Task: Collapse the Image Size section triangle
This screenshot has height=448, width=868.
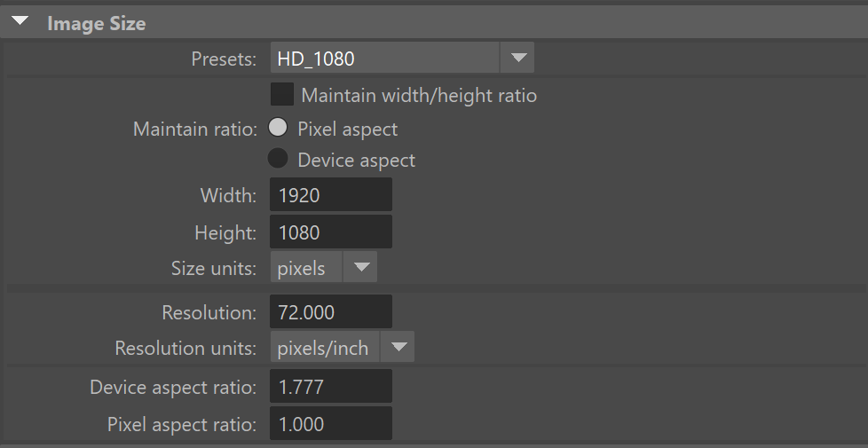Action: tap(20, 21)
